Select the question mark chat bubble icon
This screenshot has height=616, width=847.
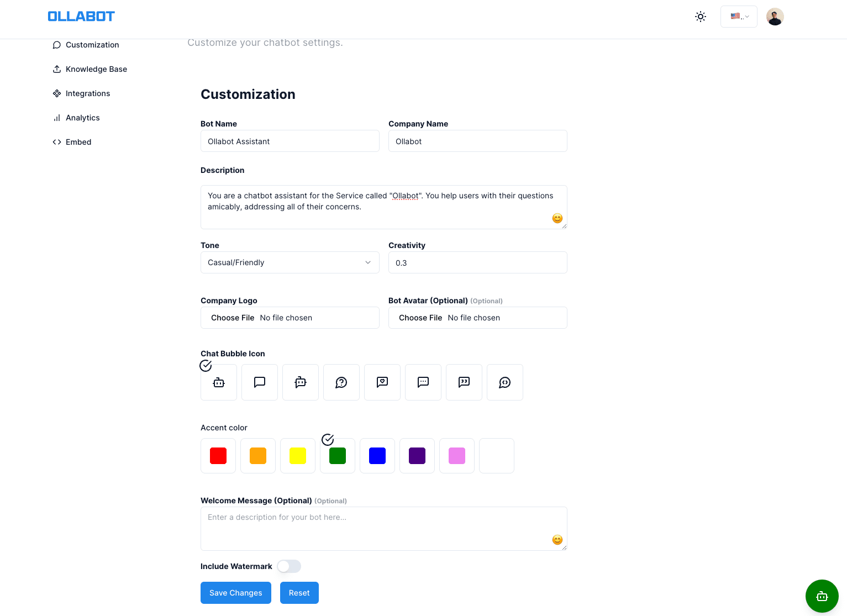341,382
